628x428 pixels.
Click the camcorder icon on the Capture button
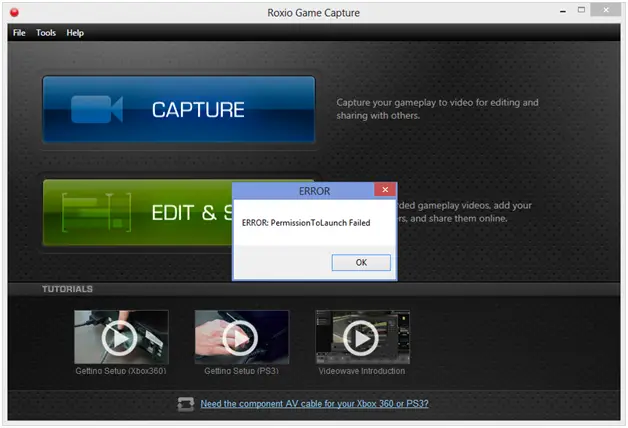97,109
